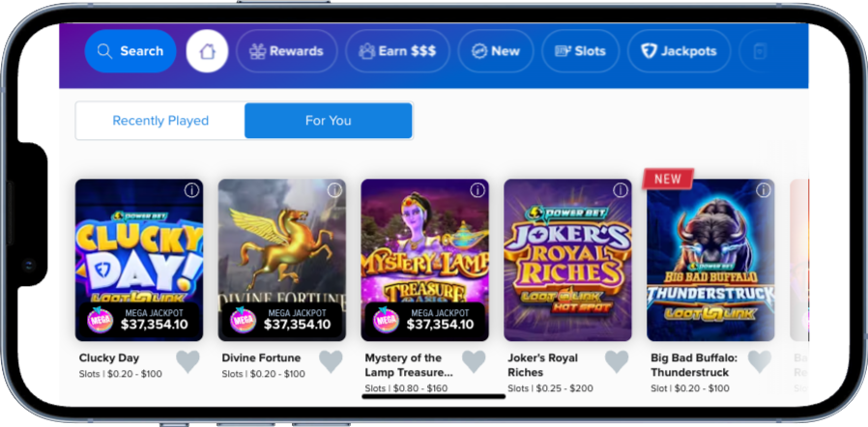
Task: Click the Home icon button
Action: pos(207,51)
